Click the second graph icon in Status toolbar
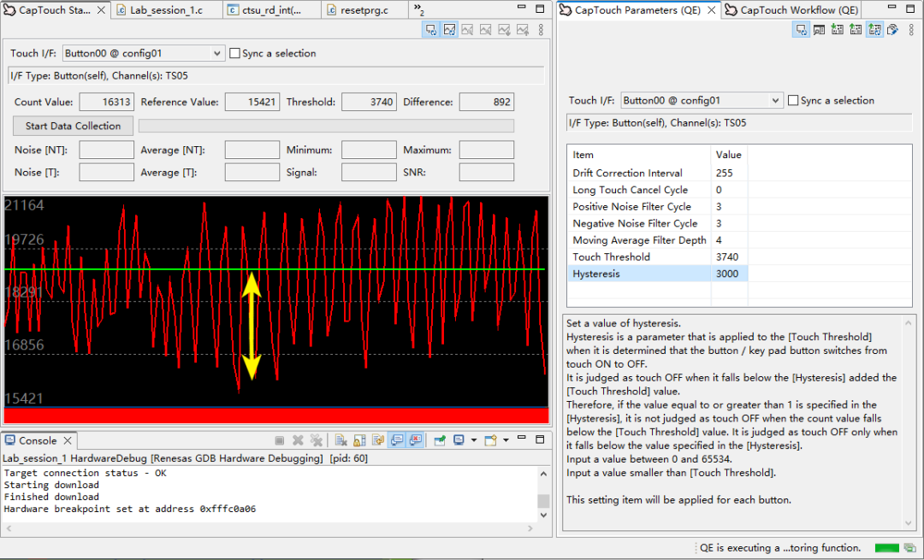Viewport: 924px width, 560px height. (450, 30)
